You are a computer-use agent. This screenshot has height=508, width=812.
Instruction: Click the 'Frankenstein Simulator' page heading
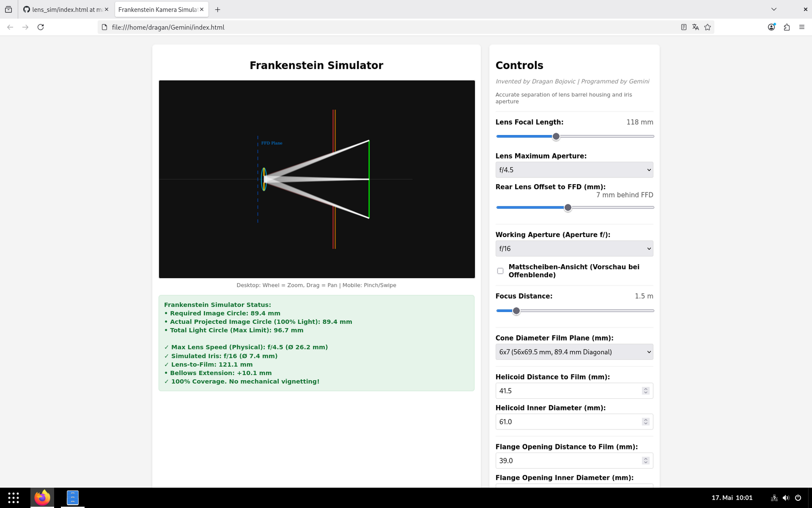[x=316, y=65]
